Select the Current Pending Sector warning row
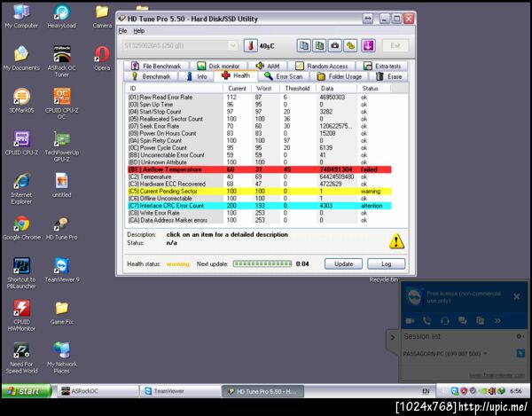The height and width of the screenshot is (416, 532). (260, 191)
